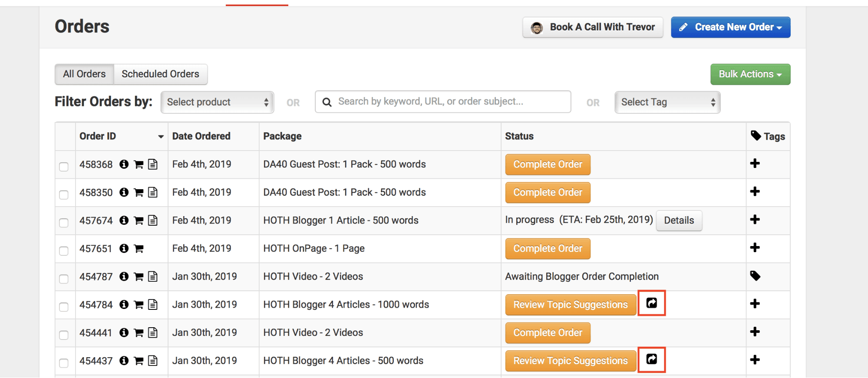Click Book A Call With Trevor
Screen dimensions: 868x378
593,27
